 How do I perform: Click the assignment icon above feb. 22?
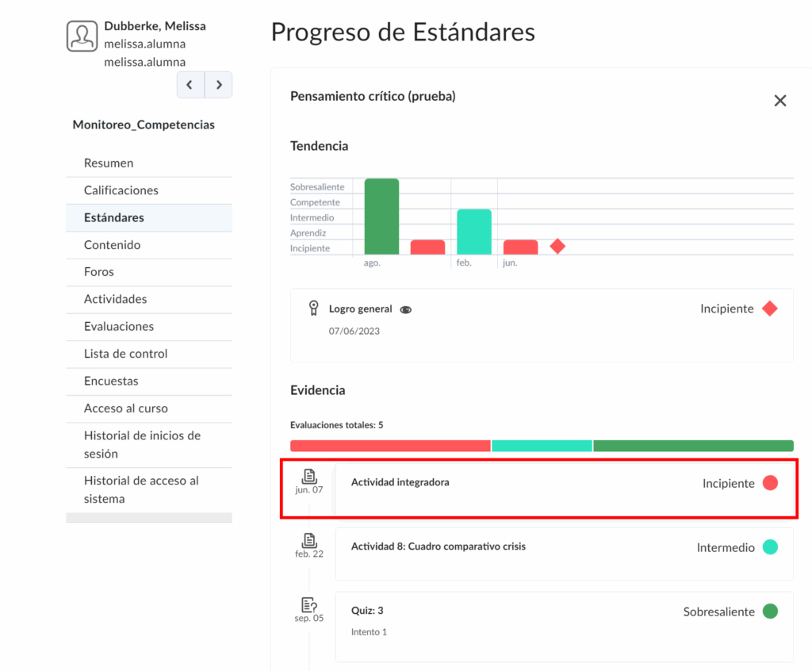point(309,540)
